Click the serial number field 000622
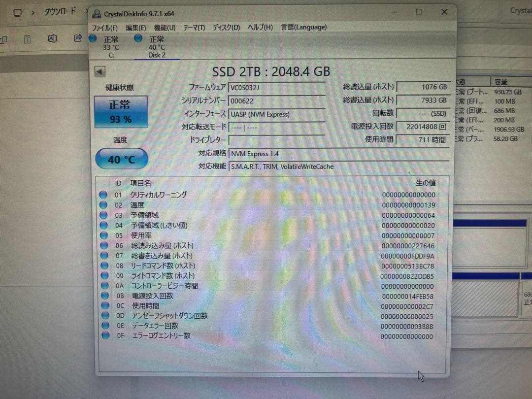Screen dimensions: 532x399 (276, 101)
